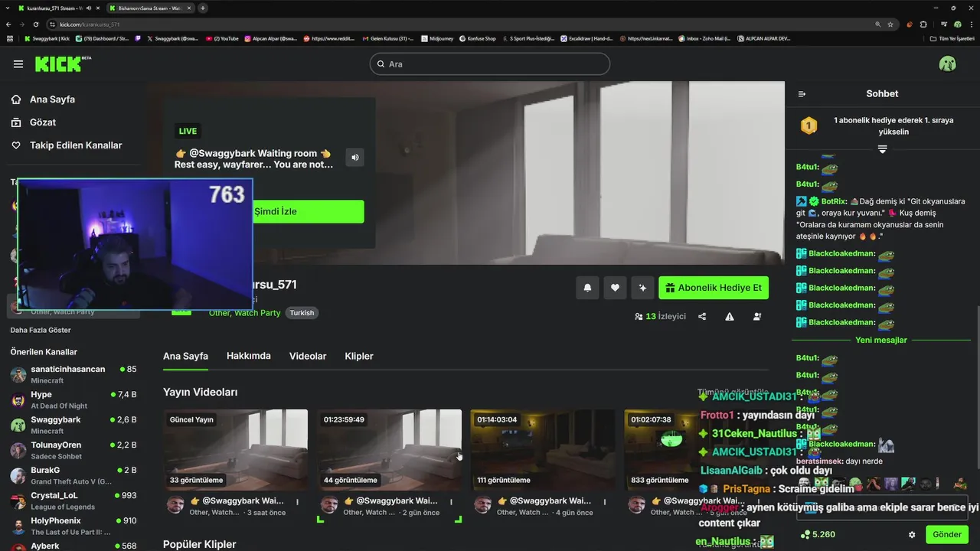Click the Kick logo

[61, 64]
